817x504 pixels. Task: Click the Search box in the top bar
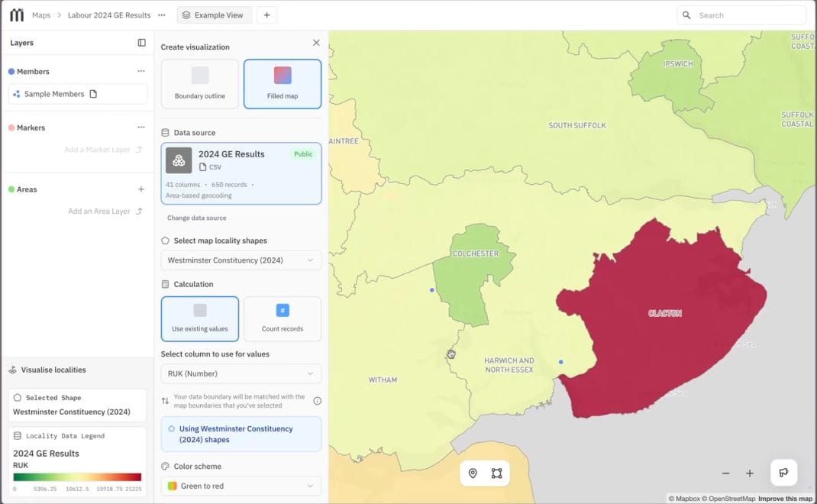(741, 15)
